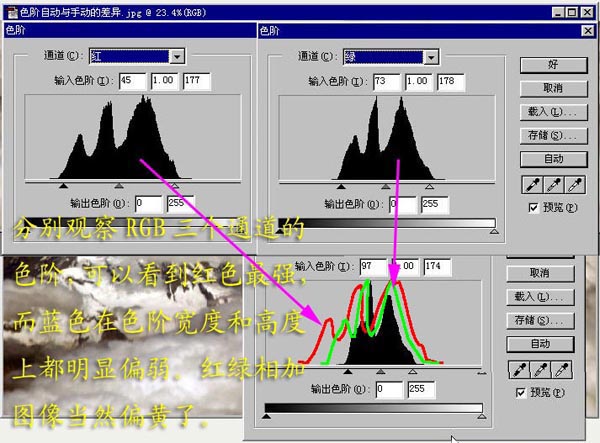The image size is (600, 443).
Task: Click black input slider under red histogram
Action: [x=64, y=186]
